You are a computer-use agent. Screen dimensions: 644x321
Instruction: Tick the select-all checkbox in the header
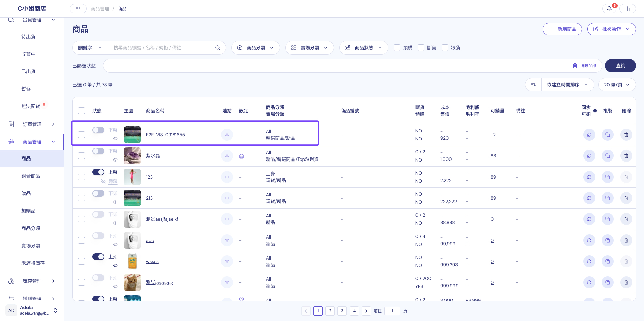tap(82, 111)
